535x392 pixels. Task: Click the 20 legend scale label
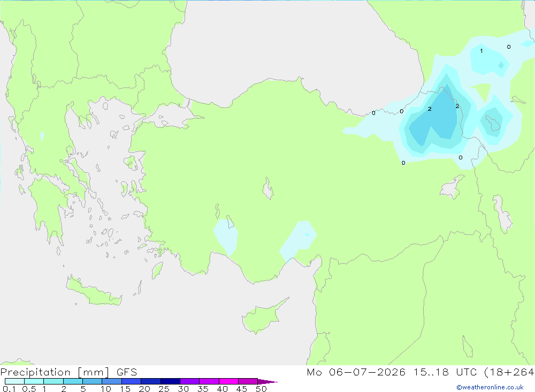coord(144,389)
